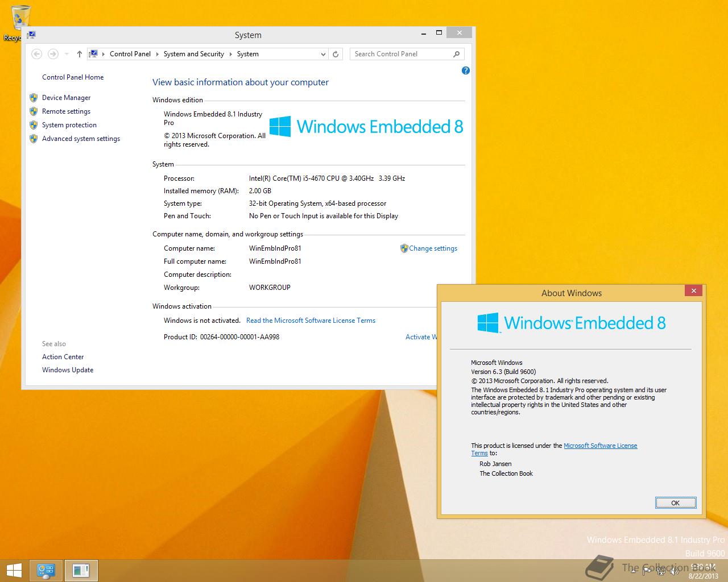Click the shield icon beside Remote settings
The width and height of the screenshot is (728, 582).
pyautogui.click(x=34, y=111)
